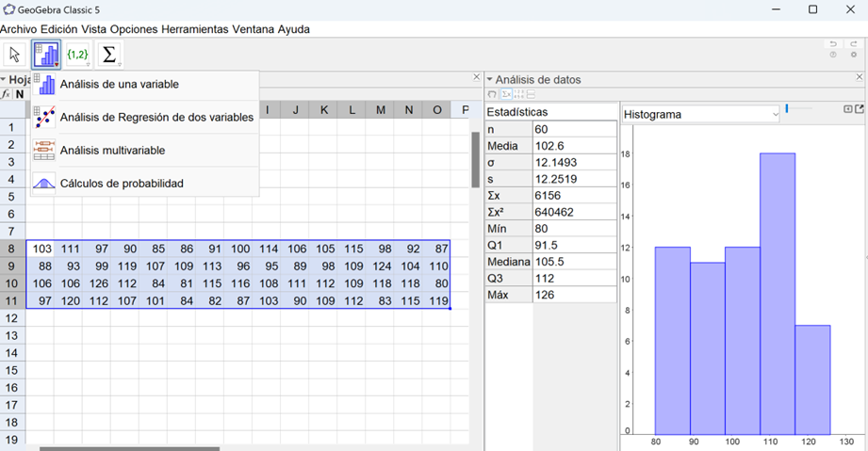
Task: Click the plot options arrow box icon
Action: (x=847, y=109)
